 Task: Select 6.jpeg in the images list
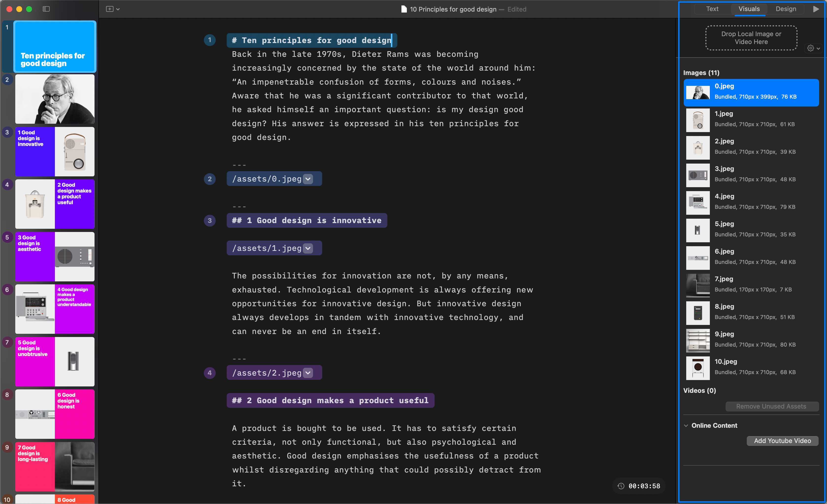751,258
